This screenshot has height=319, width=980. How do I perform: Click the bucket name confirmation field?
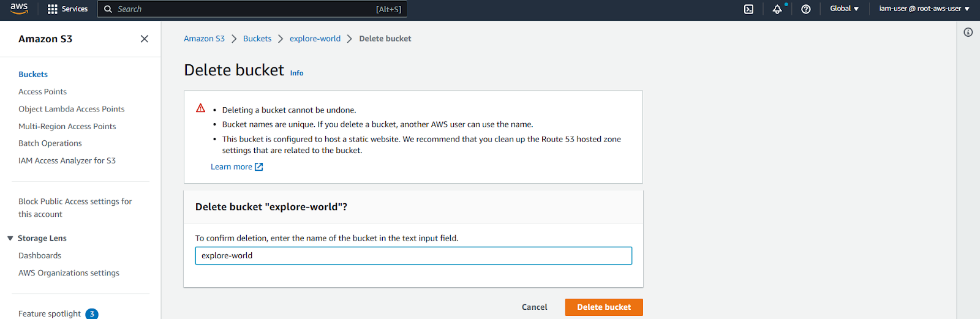click(413, 256)
